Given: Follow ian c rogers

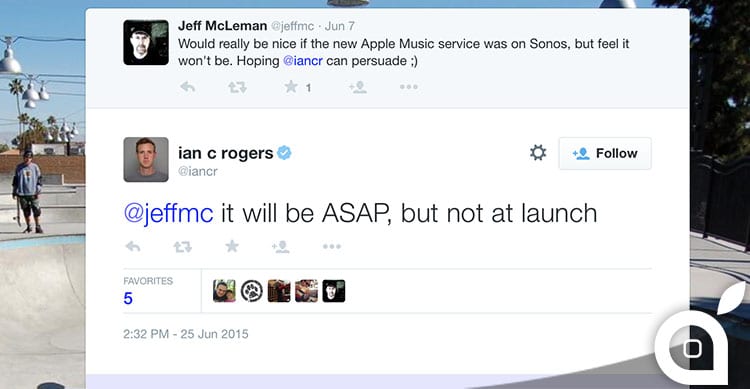Looking at the screenshot, I should point(605,153).
